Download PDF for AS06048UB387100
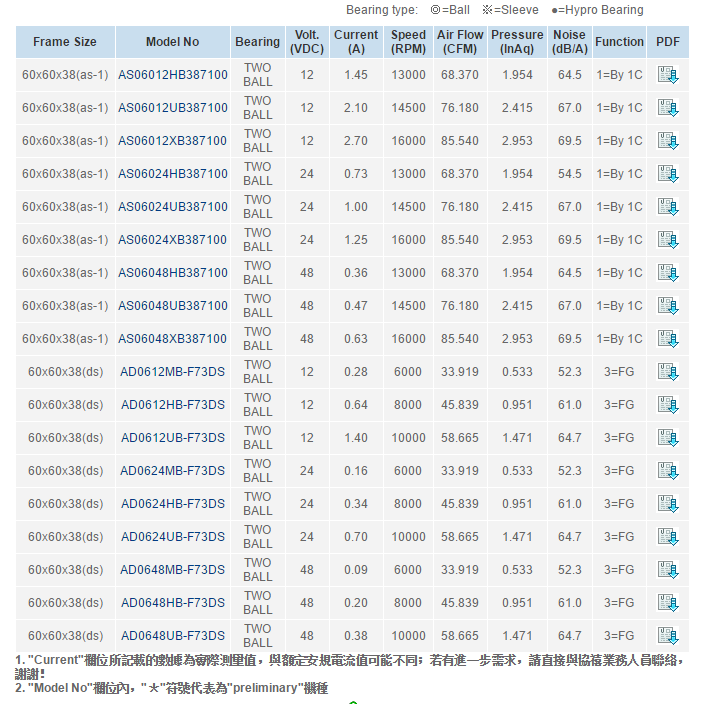 (668, 306)
